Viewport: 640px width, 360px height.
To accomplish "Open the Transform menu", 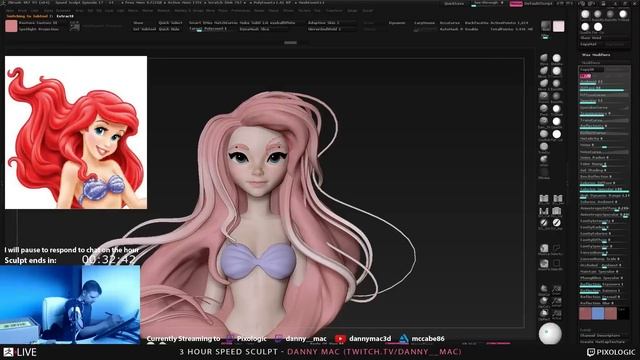I will [x=333, y=11].
